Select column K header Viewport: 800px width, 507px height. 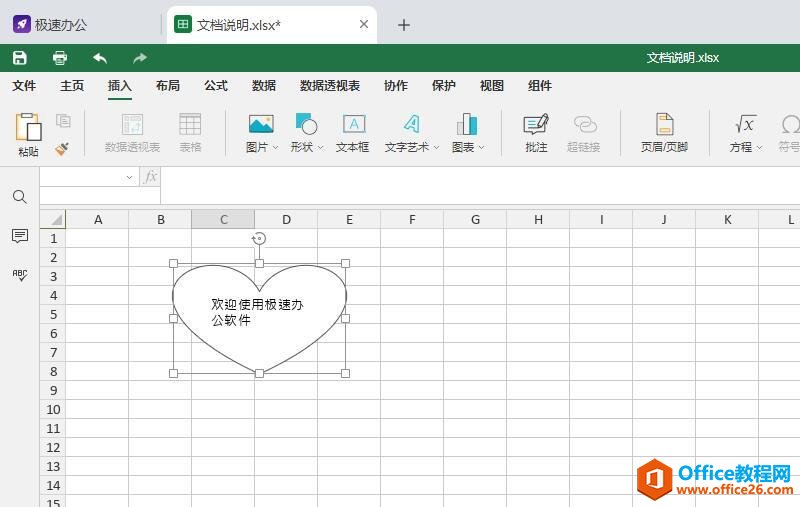727,219
